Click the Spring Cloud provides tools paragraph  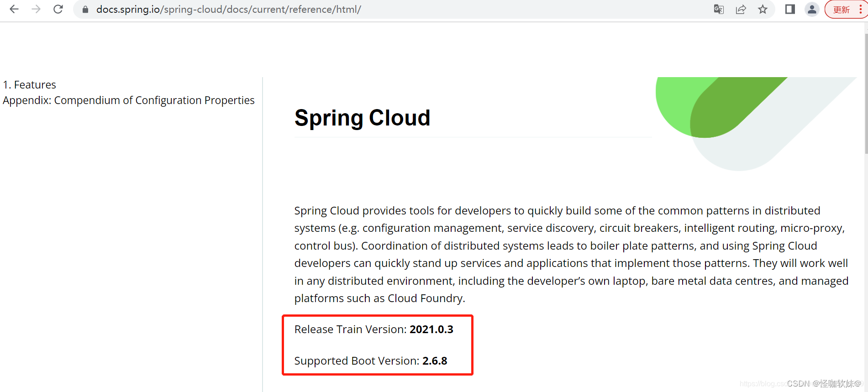coord(571,254)
